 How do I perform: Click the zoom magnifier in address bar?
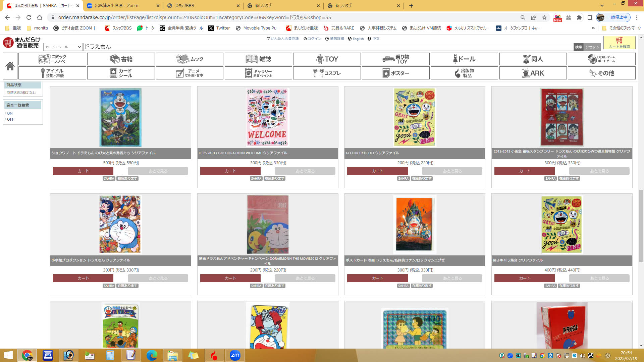click(x=523, y=17)
